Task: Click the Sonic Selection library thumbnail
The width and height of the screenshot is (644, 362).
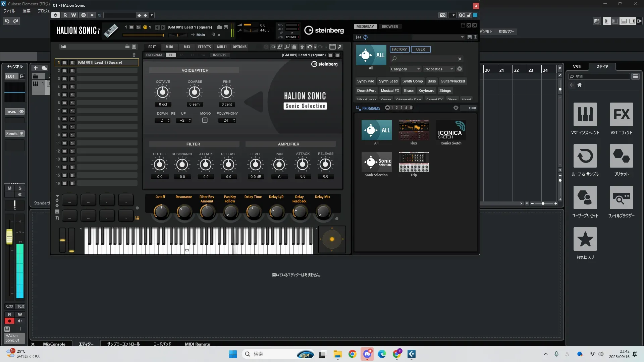Action: click(376, 162)
